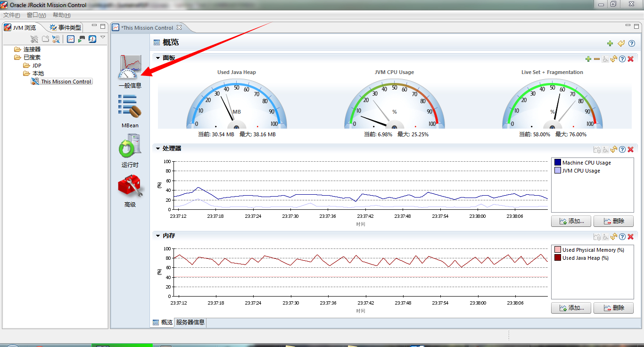The image size is (644, 347).
Task: Open help for the 内存 section
Action: coord(622,237)
